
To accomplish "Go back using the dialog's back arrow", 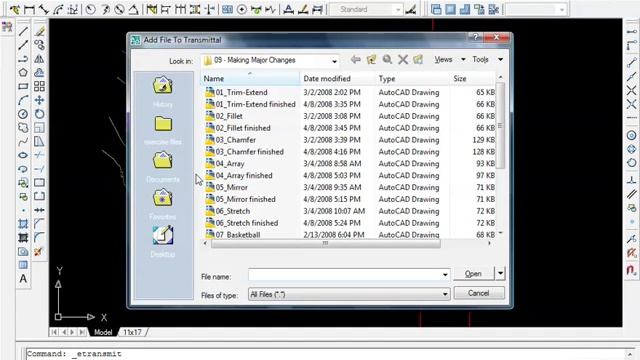I will click(356, 60).
